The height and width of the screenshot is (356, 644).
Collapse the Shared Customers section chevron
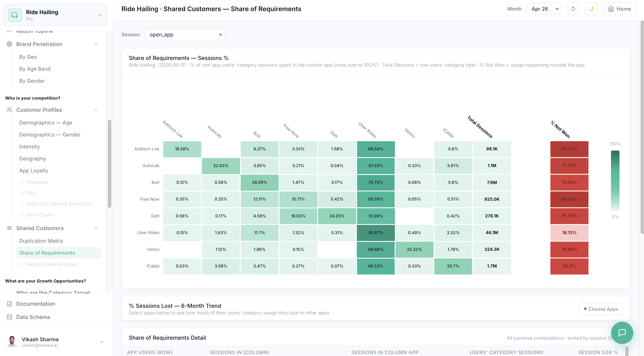(x=96, y=228)
